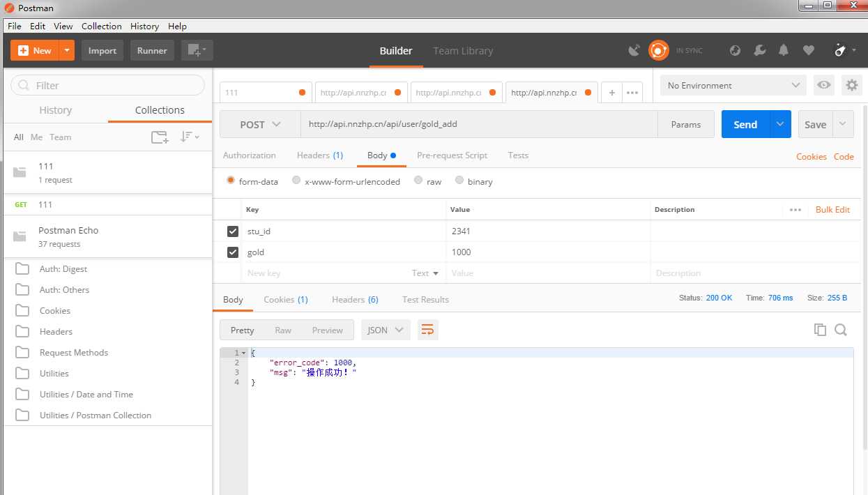Open the GET 111 request
The width and height of the screenshot is (868, 495).
pos(108,204)
